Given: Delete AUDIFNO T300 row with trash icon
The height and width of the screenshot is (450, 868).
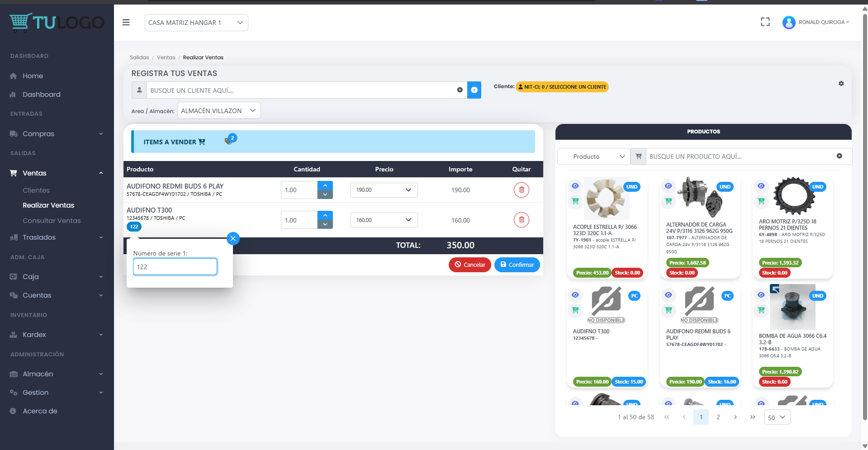Looking at the screenshot, I should pos(521,220).
